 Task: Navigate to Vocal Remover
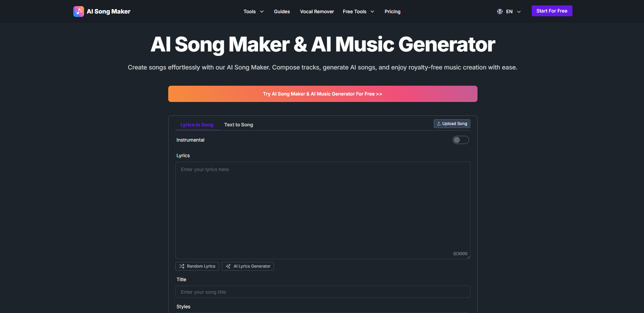point(317,11)
